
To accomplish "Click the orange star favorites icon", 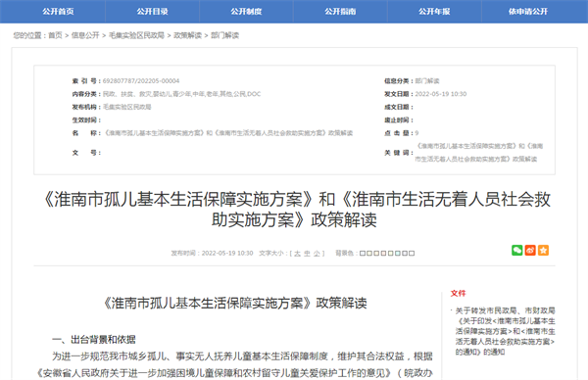I will 543,251.
